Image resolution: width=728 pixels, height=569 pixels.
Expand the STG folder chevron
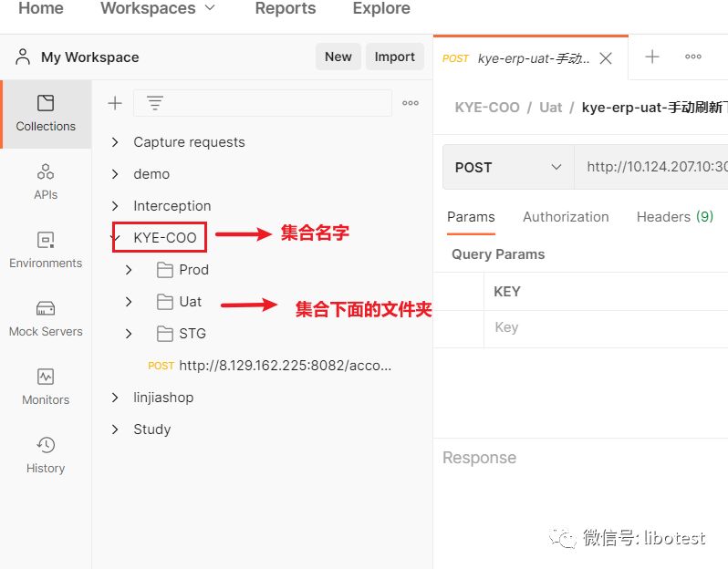(x=129, y=334)
